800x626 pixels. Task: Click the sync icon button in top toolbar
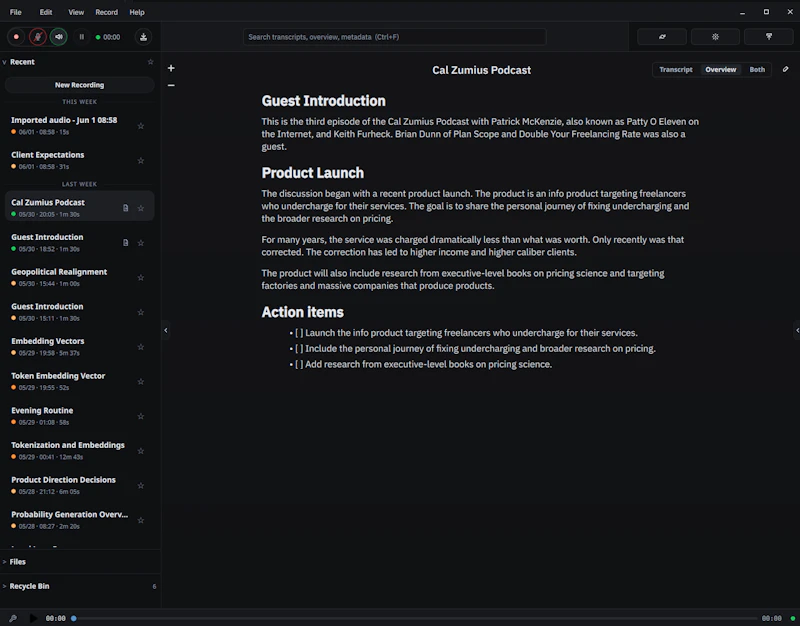coord(662,37)
